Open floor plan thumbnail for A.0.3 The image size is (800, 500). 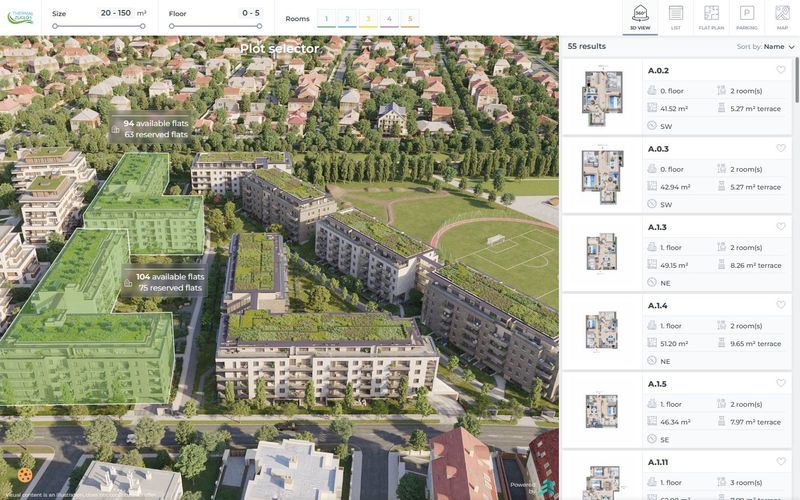[x=603, y=175]
